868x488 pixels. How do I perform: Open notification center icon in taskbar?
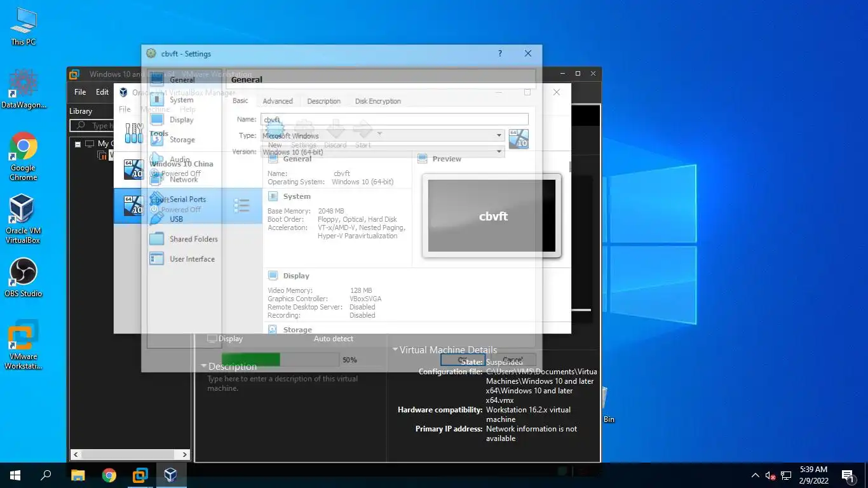(x=848, y=475)
